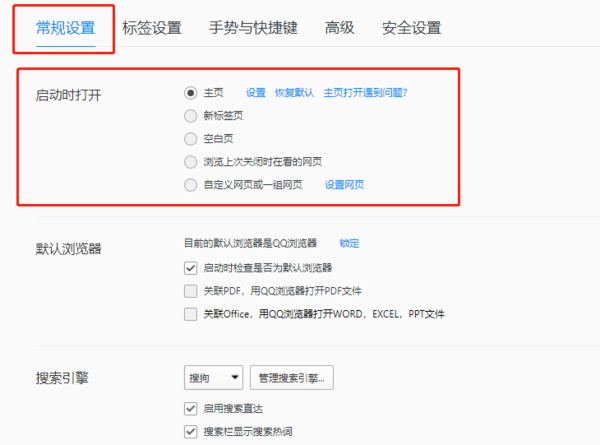The height and width of the screenshot is (445, 600).
Task: Open the 主页打开遇到问题? help link
Action: (x=365, y=93)
